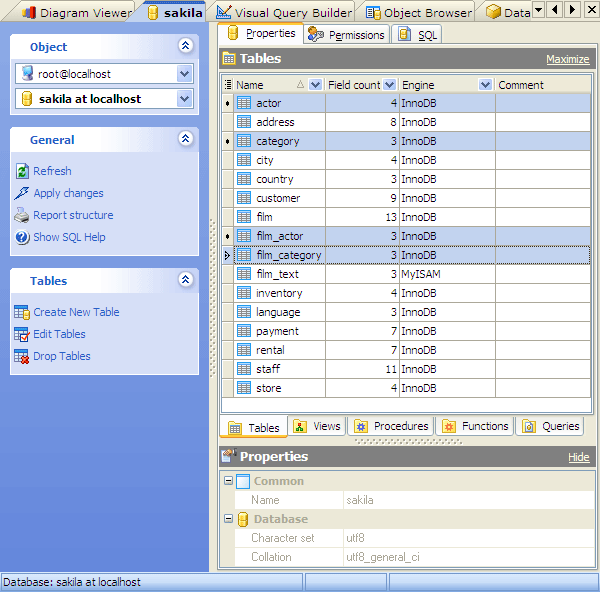Click the customer table row icon
This screenshot has height=592, width=600.
[244, 198]
